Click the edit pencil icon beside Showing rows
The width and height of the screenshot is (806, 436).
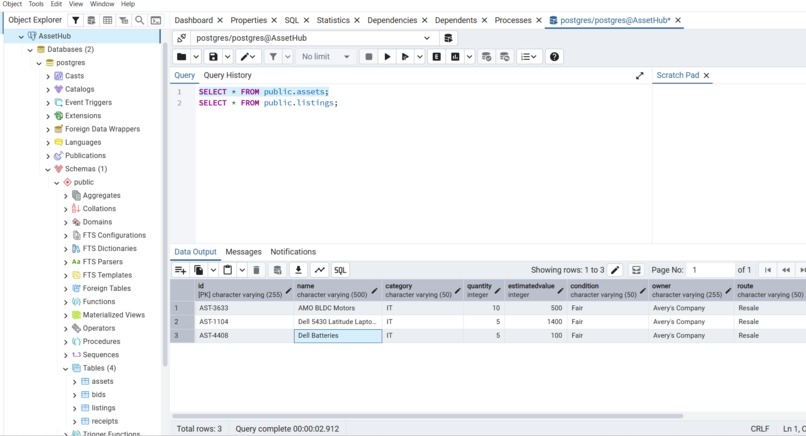click(615, 270)
